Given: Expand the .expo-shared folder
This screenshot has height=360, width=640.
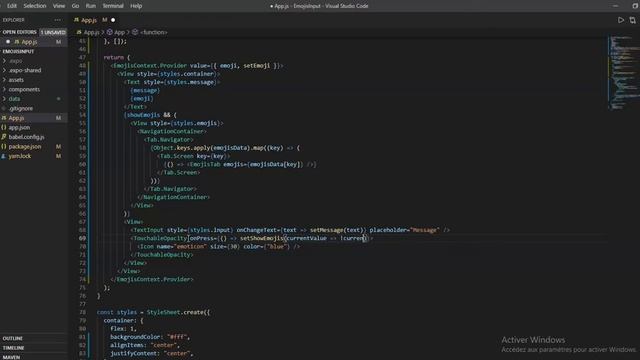Looking at the screenshot, I should [25, 70].
